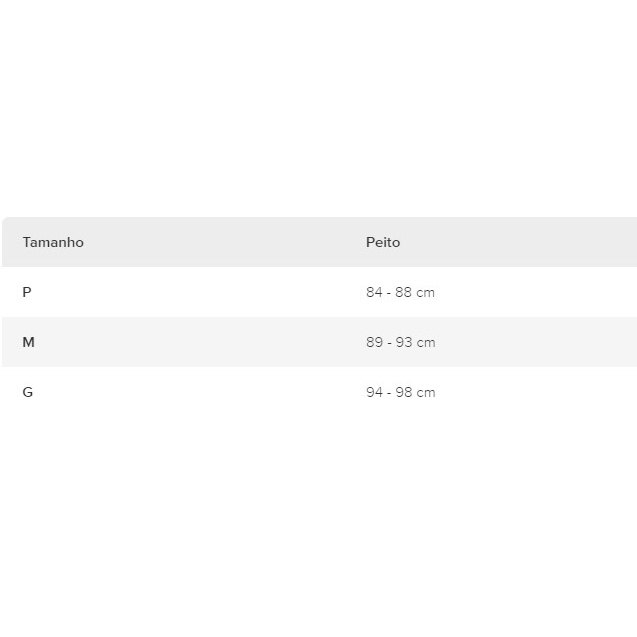
Task: Click the 89 - 93 cm measurement
Action: pyautogui.click(x=400, y=342)
